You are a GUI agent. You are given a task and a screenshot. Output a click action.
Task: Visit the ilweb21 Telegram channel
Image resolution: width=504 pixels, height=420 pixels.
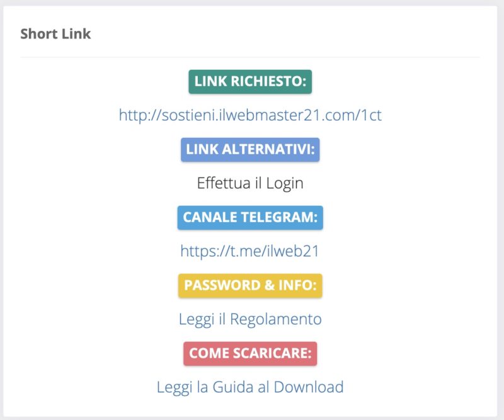(250, 251)
